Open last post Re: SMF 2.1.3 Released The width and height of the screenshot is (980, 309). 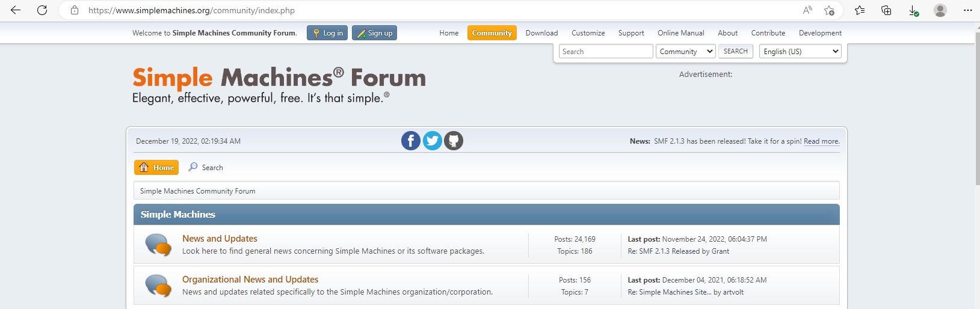(x=664, y=251)
